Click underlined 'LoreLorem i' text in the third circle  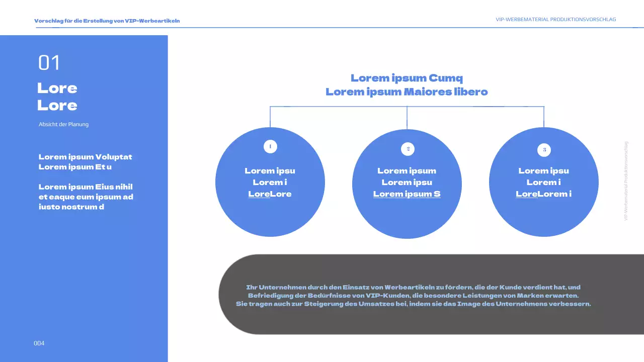pos(543,194)
